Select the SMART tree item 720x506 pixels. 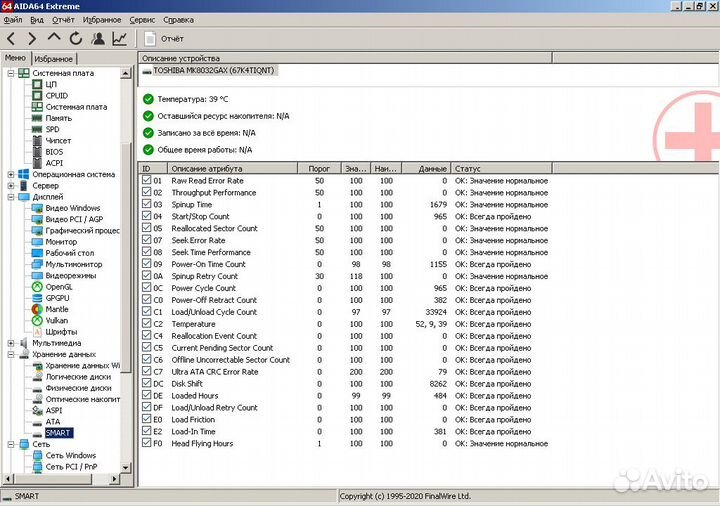coord(58,433)
